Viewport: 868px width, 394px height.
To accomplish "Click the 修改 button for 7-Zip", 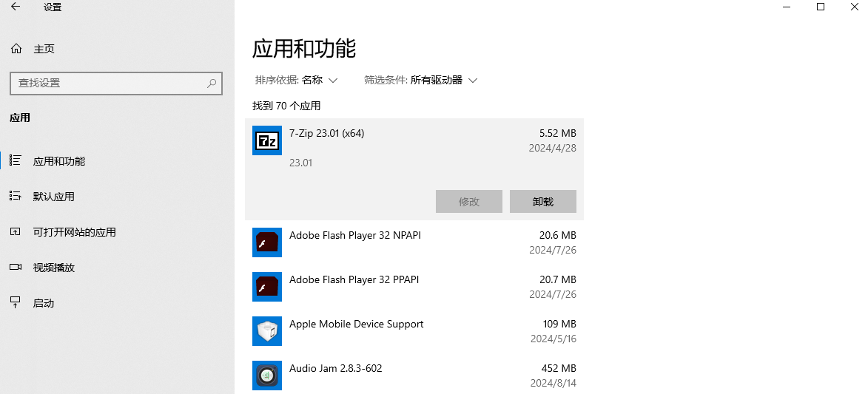I will [469, 201].
